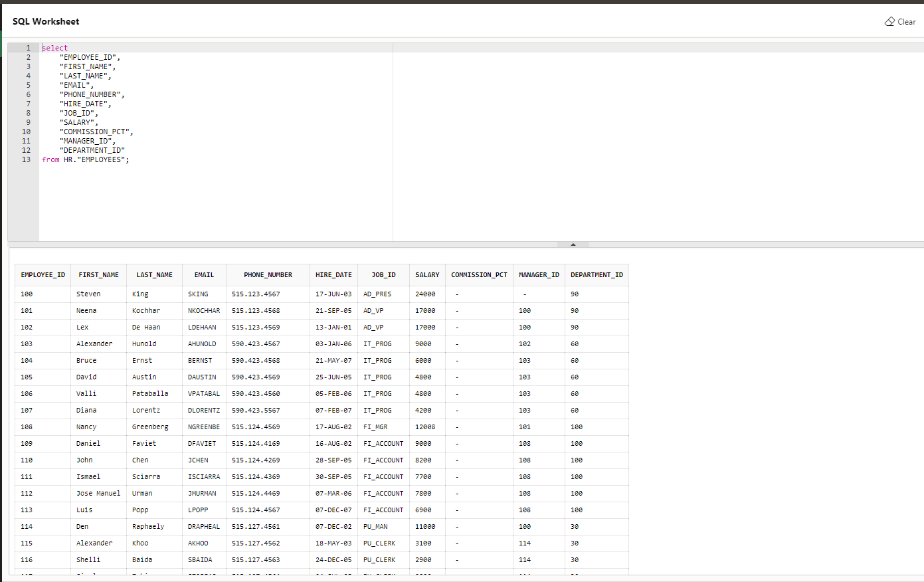Screen dimensions: 924x582
Task: Select the MANAGER_ID column header
Action: 538,274
